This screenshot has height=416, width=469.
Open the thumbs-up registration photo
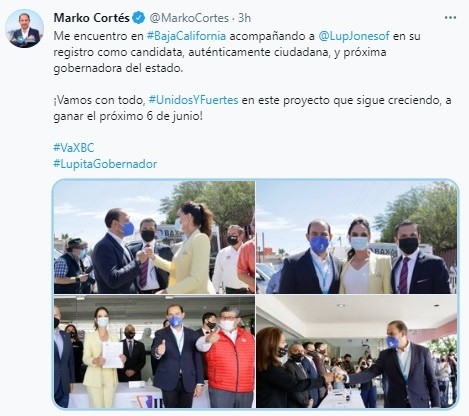tap(154, 351)
